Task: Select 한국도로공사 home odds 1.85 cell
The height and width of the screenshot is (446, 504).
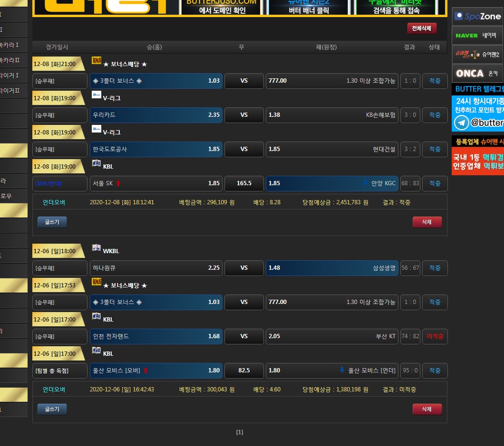Action: [x=156, y=149]
